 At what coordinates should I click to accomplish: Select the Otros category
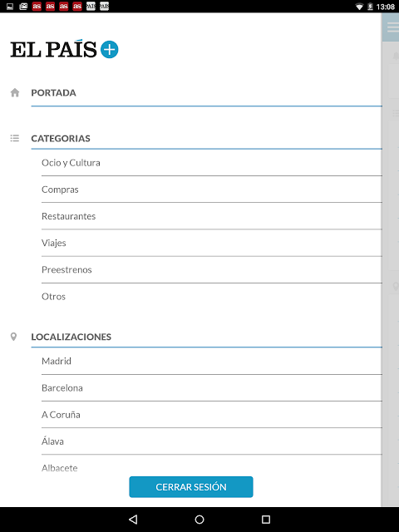(212, 297)
